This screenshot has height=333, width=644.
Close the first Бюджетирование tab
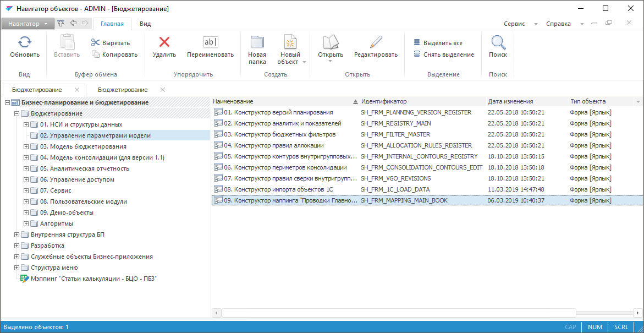(77, 90)
